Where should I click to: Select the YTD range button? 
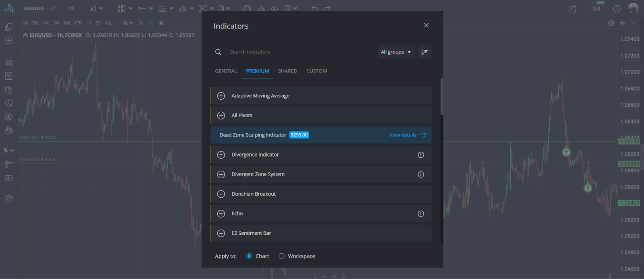tap(78, 23)
